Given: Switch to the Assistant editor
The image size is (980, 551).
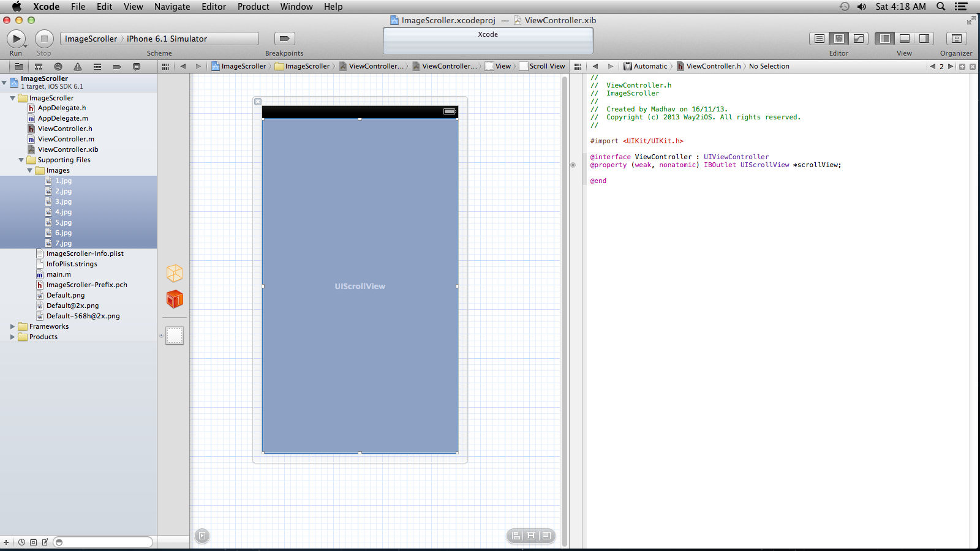Looking at the screenshot, I should (x=839, y=39).
